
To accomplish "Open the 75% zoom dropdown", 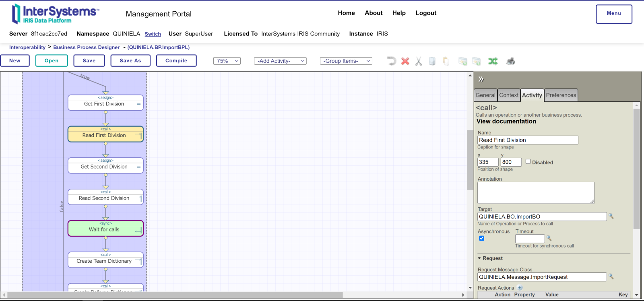I will pos(227,61).
